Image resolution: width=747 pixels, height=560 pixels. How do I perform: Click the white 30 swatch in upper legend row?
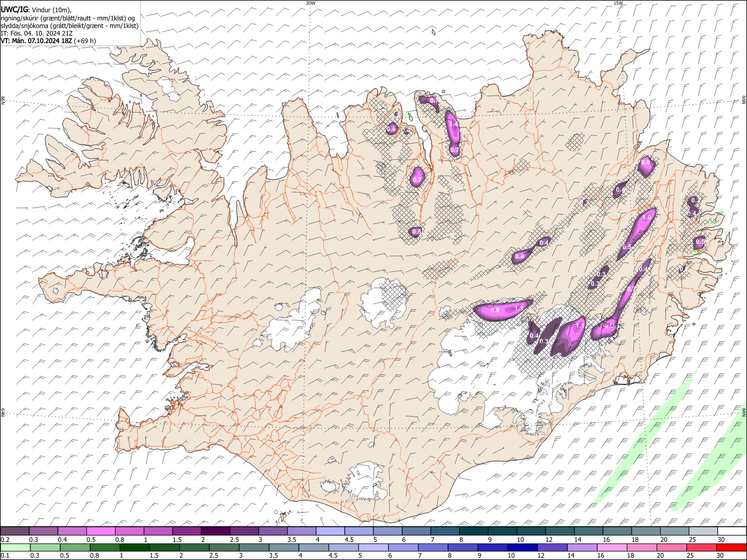tap(732, 531)
